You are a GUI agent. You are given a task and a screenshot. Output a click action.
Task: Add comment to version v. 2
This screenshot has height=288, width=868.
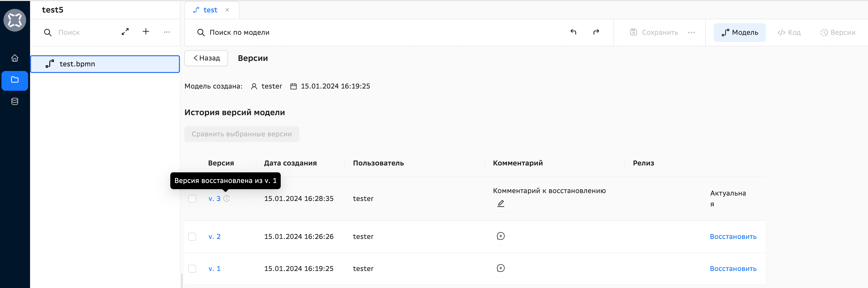click(x=501, y=236)
